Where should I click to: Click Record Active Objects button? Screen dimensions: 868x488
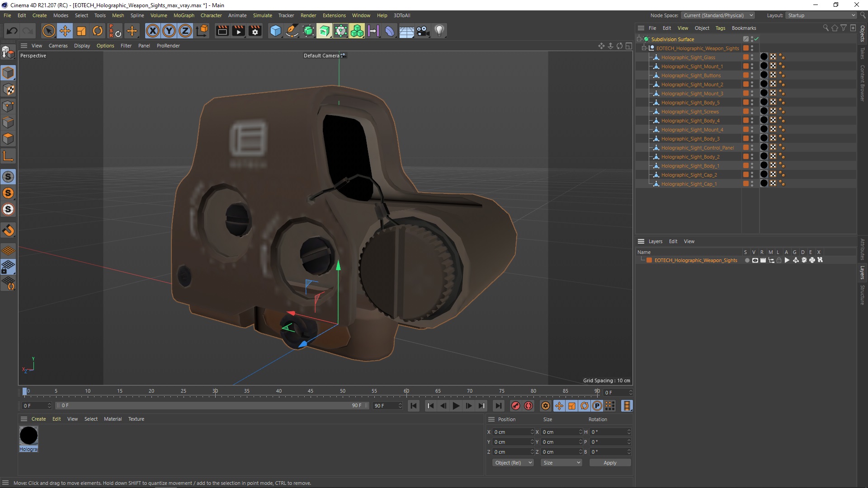pyautogui.click(x=515, y=406)
